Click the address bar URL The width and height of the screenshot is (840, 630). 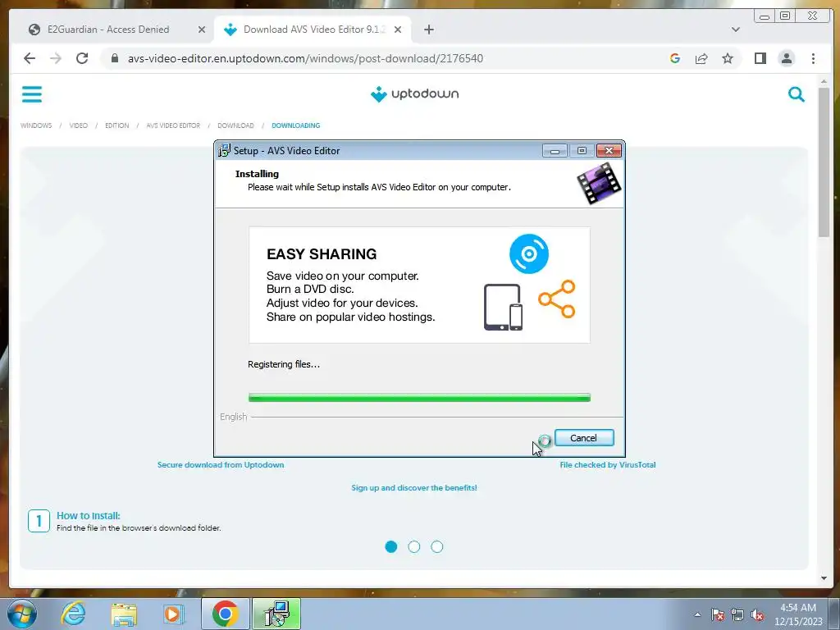click(305, 58)
